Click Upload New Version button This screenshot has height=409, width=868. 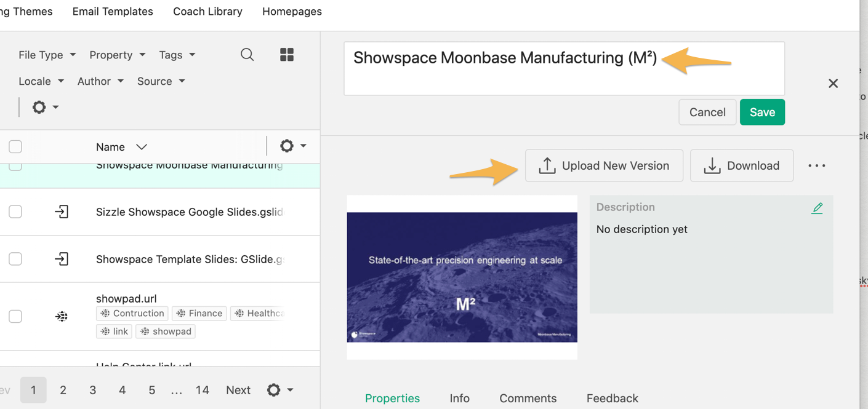[604, 165]
